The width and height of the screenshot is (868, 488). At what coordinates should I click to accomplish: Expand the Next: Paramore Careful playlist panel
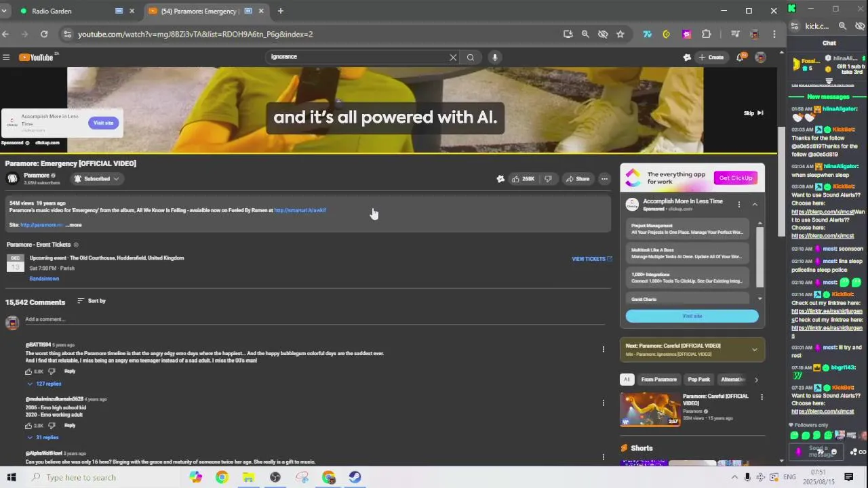tap(754, 350)
